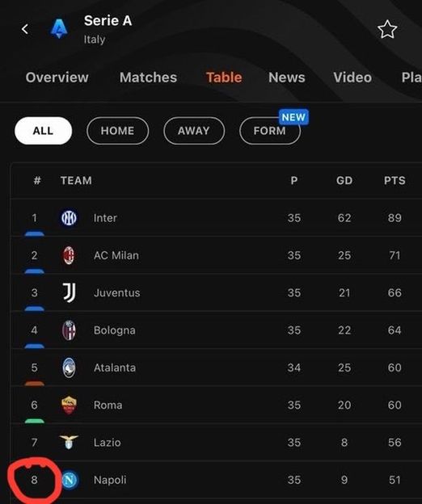Viewport: 422px width, 504px height.
Task: Tap the back arrow icon
Action: click(x=25, y=29)
